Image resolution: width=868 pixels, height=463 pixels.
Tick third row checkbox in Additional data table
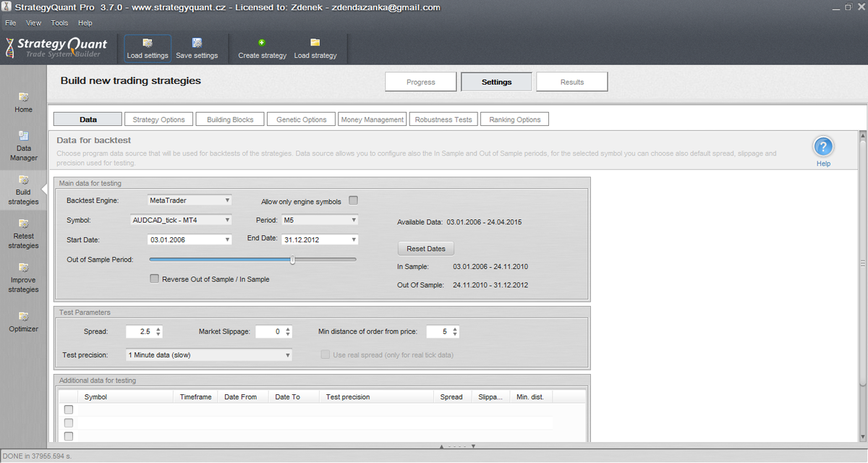[x=69, y=436]
